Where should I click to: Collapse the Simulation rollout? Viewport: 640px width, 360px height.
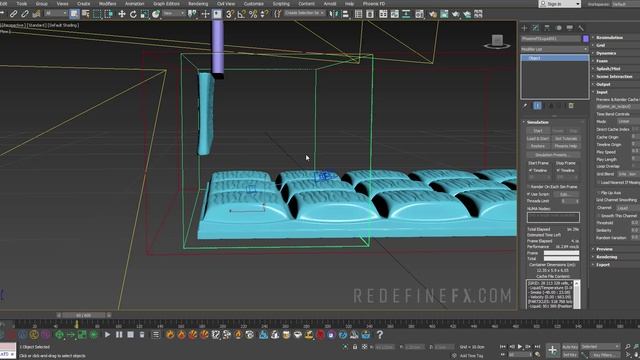(x=537, y=122)
